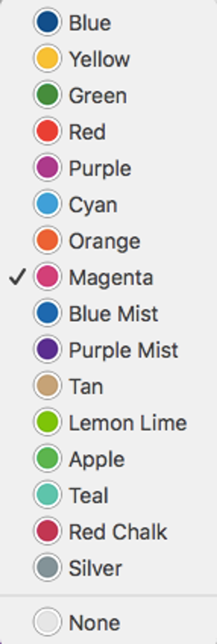Viewport: 217px width, 644px height.
Task: Remove color by choosing None
Action: 94,622
